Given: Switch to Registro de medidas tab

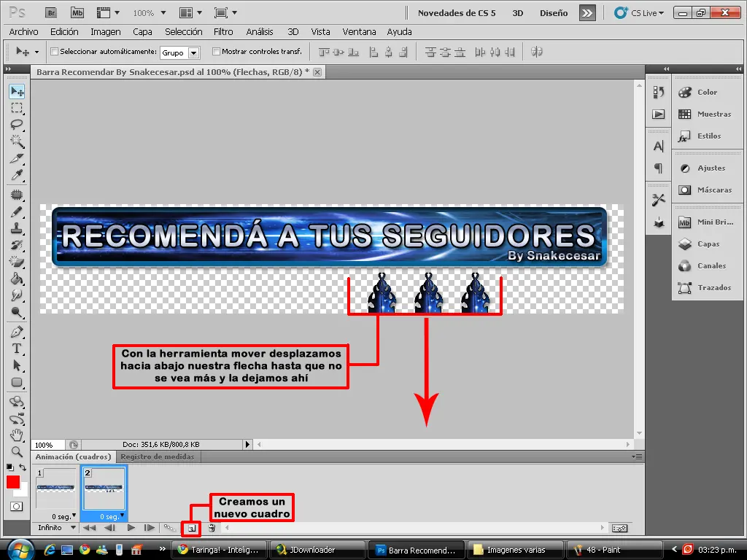Looking at the screenshot, I should pos(158,456).
